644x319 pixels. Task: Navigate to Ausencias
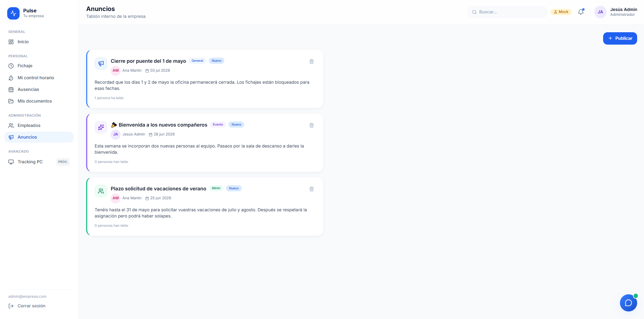click(39, 90)
